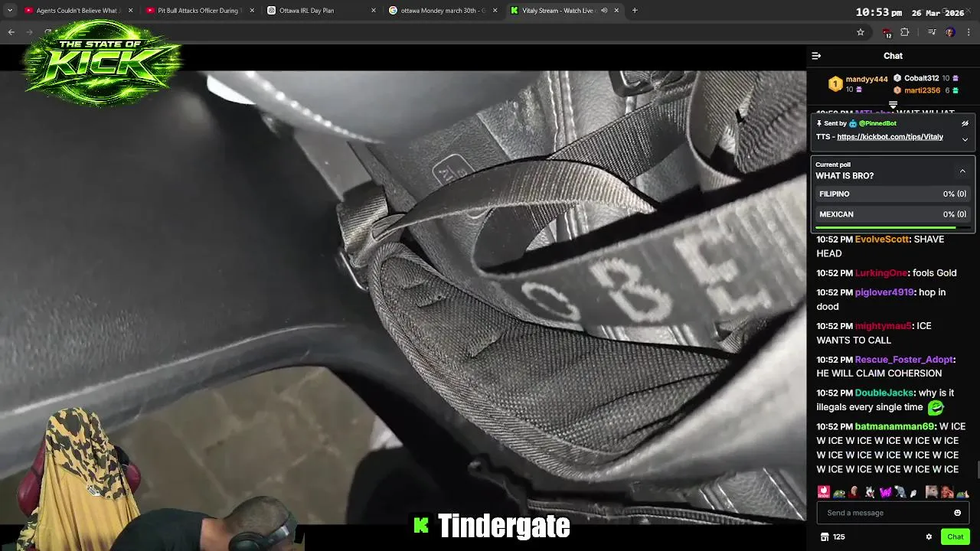Click the poll timer progress bar
980x551 pixels.
(x=893, y=227)
